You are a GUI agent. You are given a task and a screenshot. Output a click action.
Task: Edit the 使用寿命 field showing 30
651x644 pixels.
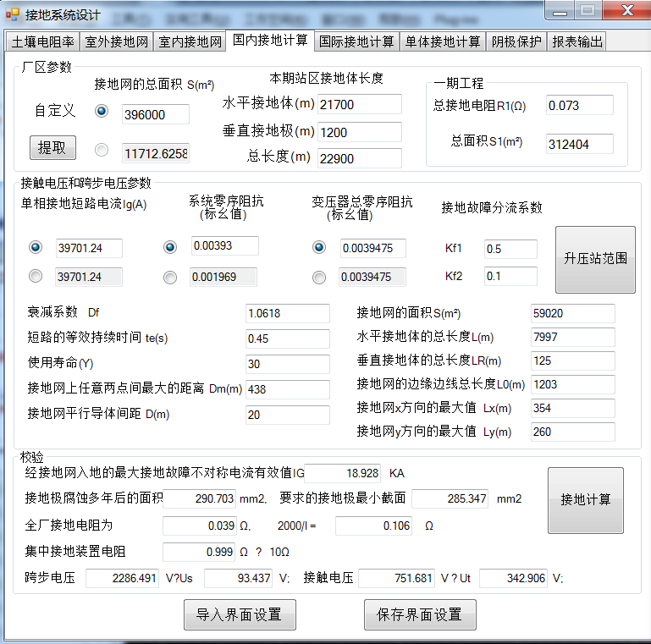tap(288, 364)
